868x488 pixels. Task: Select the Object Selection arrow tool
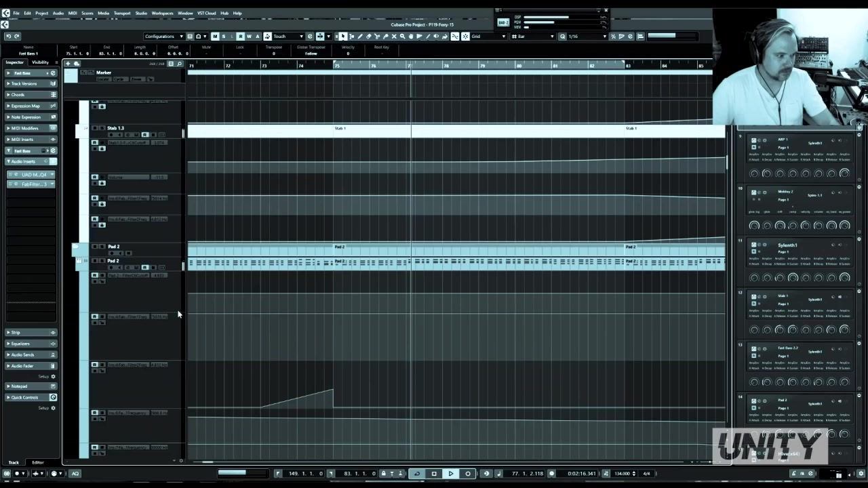[342, 36]
